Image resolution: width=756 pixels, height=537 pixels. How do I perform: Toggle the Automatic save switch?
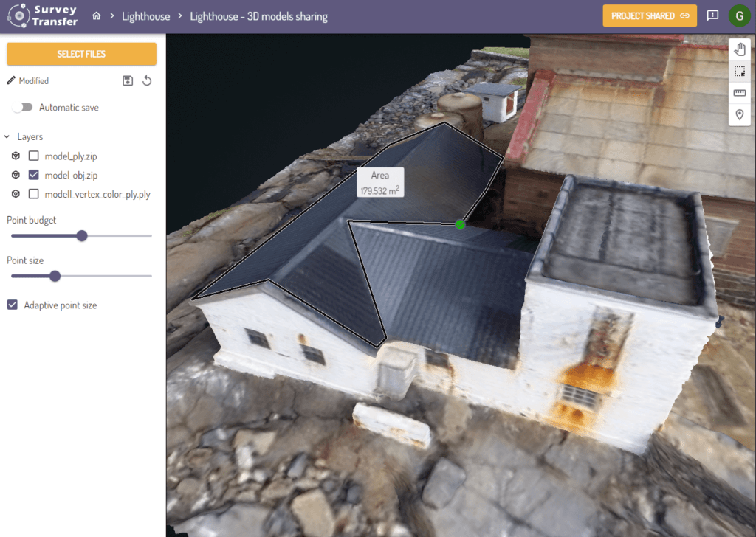(x=23, y=108)
